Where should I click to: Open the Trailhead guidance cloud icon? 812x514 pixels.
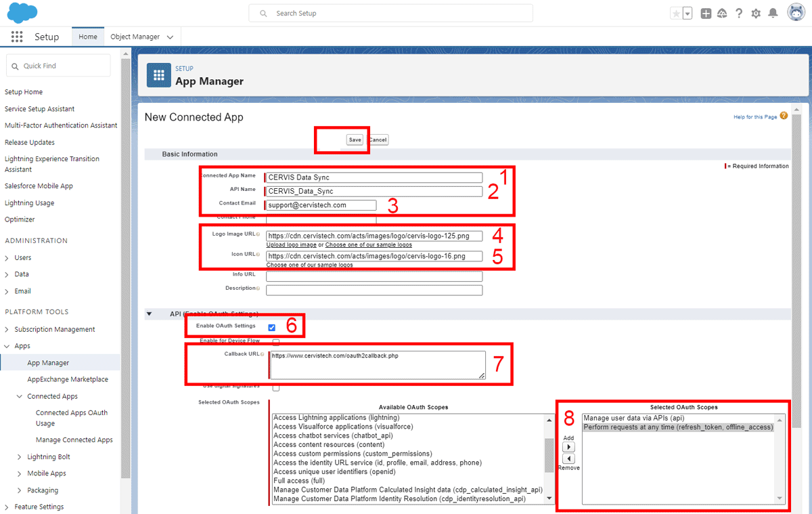(723, 14)
